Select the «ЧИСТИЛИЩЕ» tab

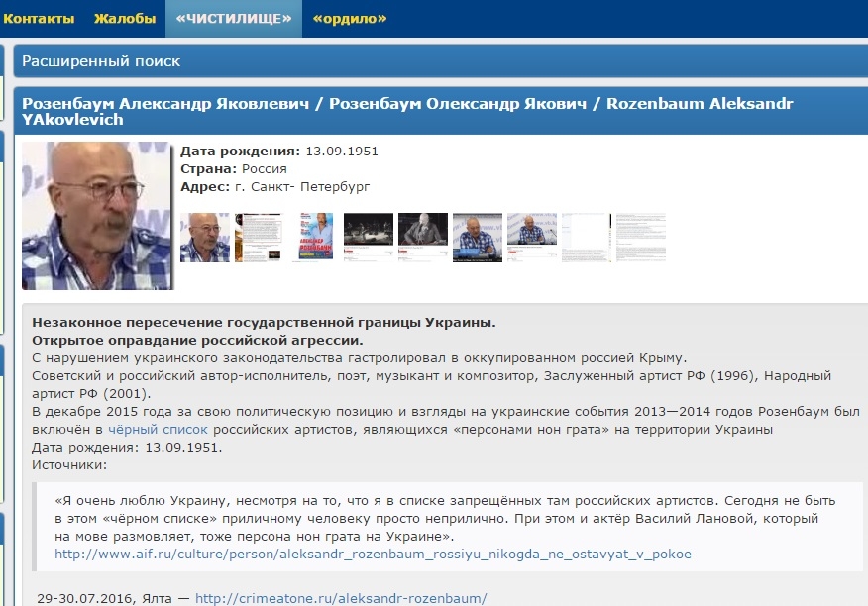click(233, 18)
